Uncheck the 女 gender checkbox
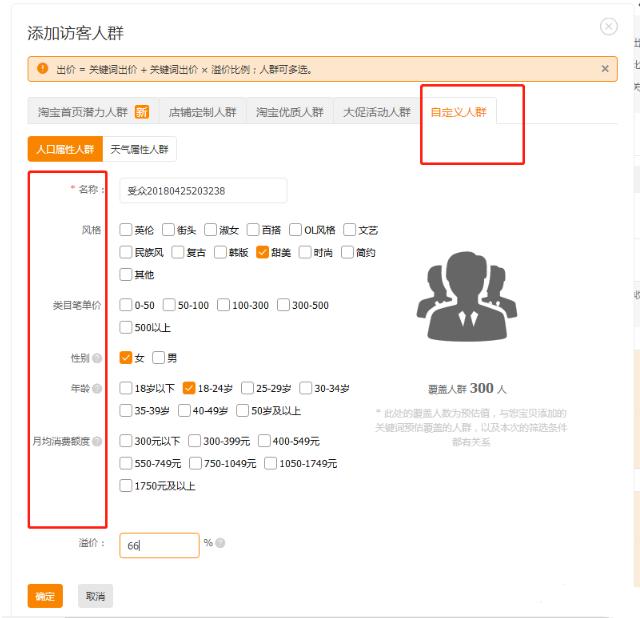Image resolution: width=640 pixels, height=618 pixels. (126, 358)
